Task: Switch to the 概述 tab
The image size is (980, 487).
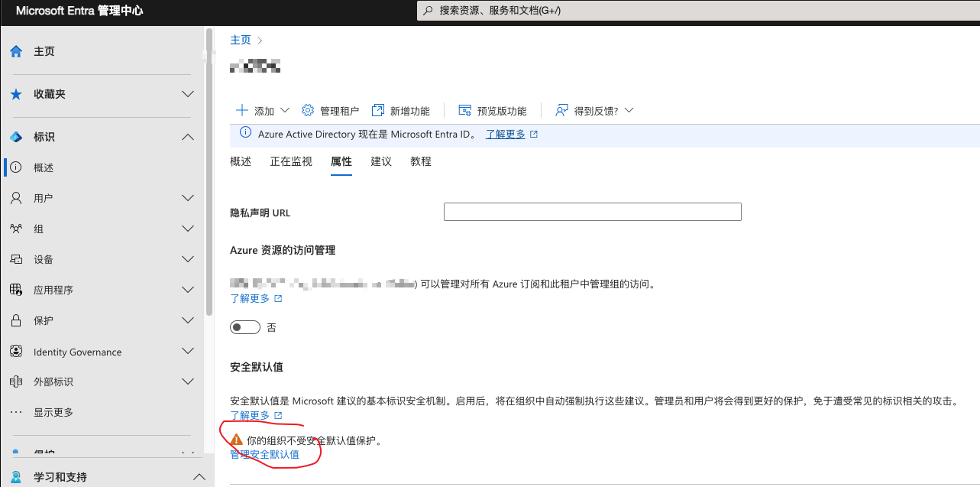Action: [x=241, y=161]
